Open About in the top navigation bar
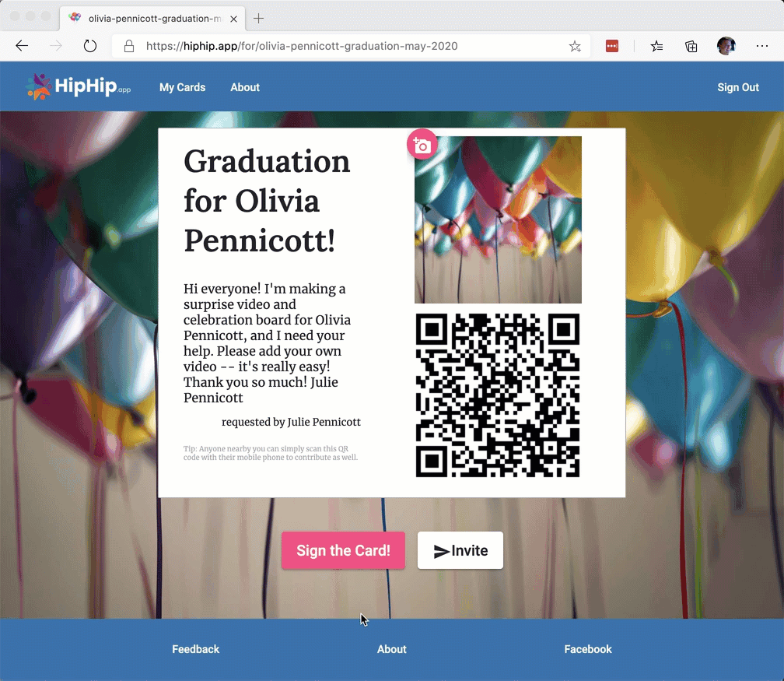The height and width of the screenshot is (681, 784). (x=245, y=87)
